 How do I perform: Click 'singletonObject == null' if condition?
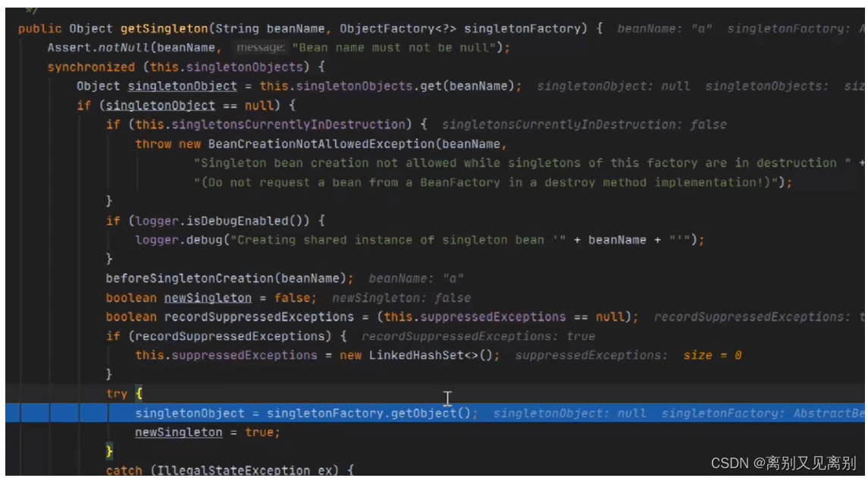point(190,105)
